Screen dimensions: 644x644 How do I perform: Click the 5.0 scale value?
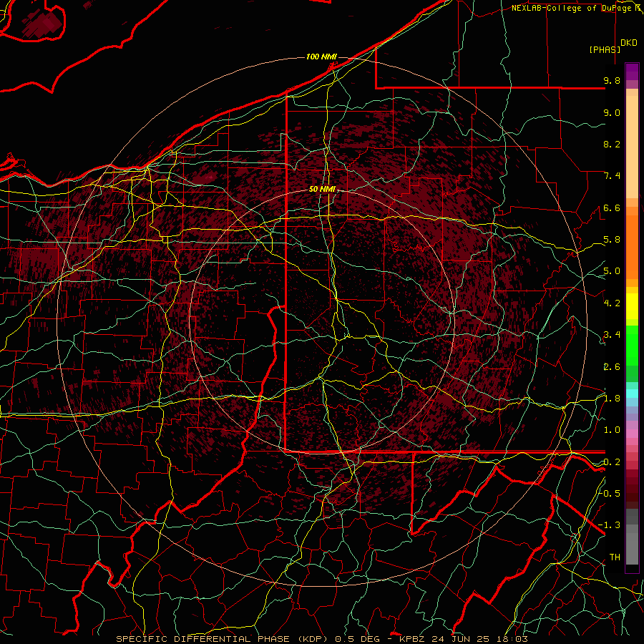pos(612,271)
